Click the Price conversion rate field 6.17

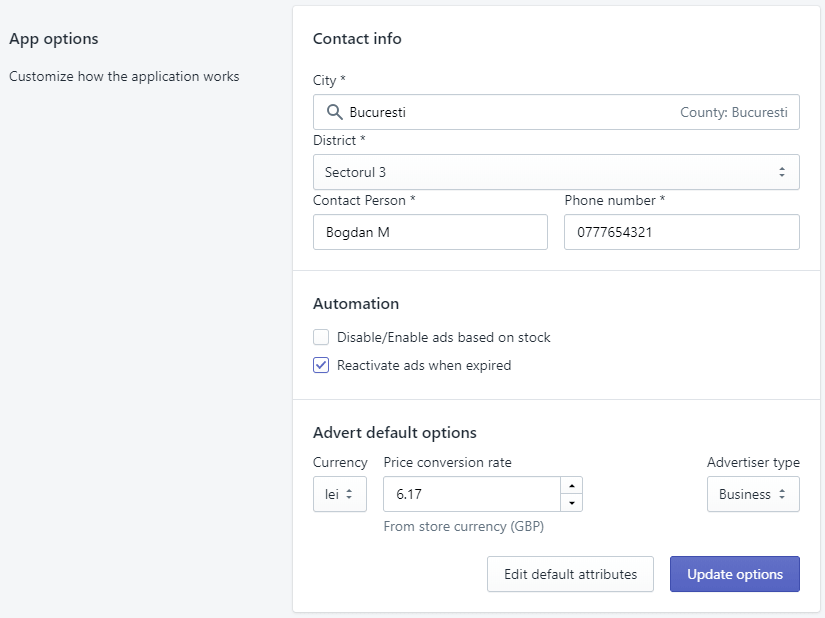point(471,494)
